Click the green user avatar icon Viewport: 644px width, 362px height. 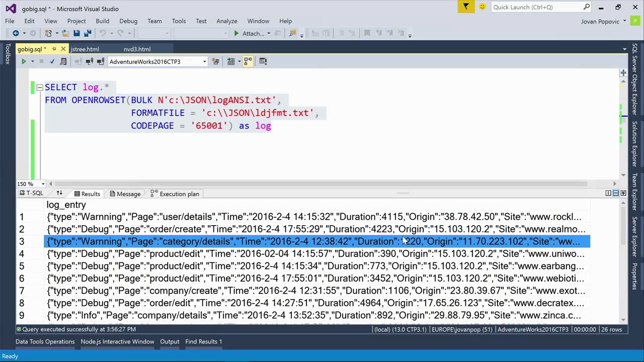pos(635,21)
